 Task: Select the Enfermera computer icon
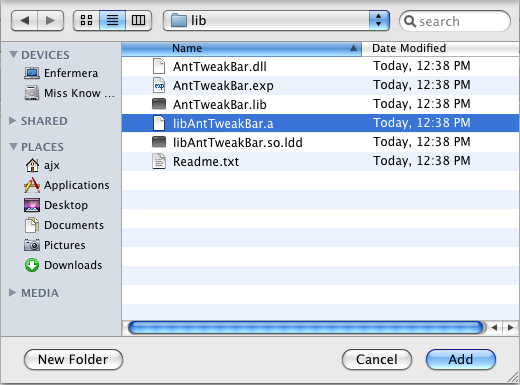(x=32, y=73)
